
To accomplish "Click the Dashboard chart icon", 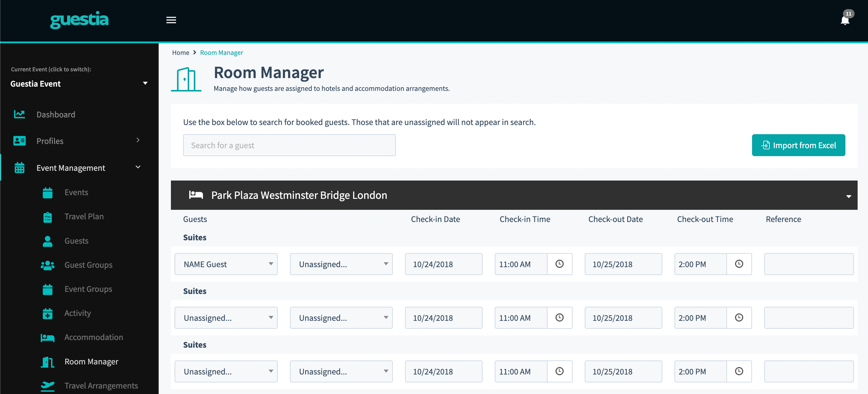I will [x=20, y=114].
